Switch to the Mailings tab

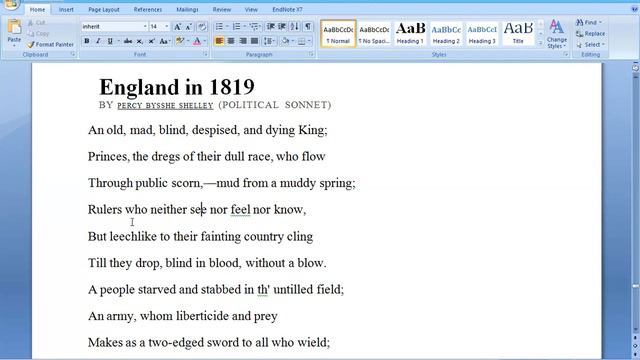tap(187, 9)
